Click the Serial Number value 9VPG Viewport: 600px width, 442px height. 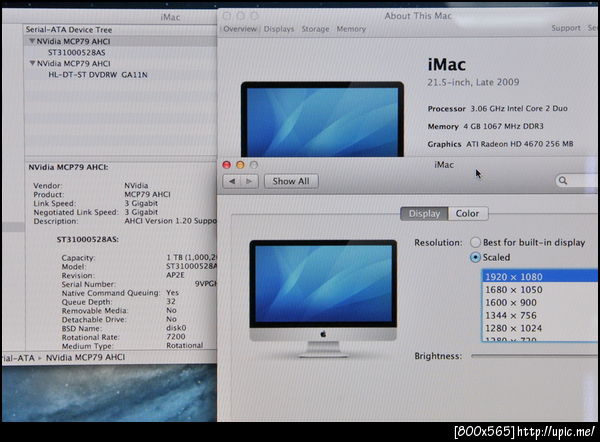coord(206,284)
